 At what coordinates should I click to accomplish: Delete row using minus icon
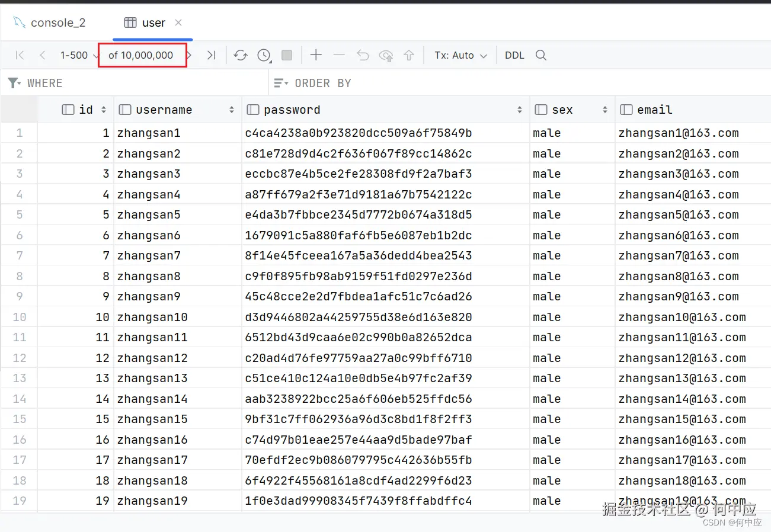(339, 55)
